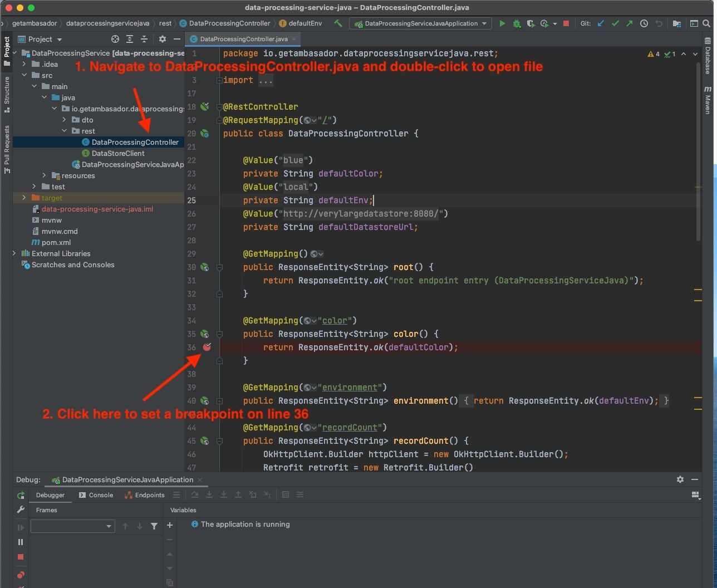Screen dimensions: 717x588
Task: Toggle the breakpoint on line 36
Action: coord(207,347)
